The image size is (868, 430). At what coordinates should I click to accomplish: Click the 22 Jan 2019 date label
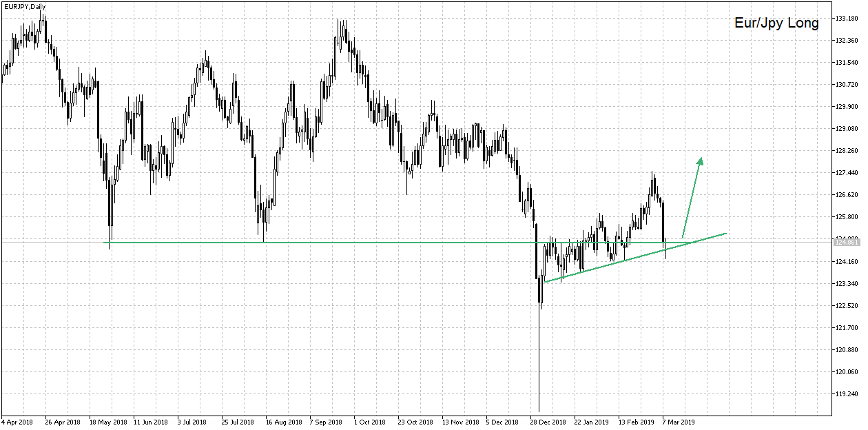pyautogui.click(x=591, y=421)
